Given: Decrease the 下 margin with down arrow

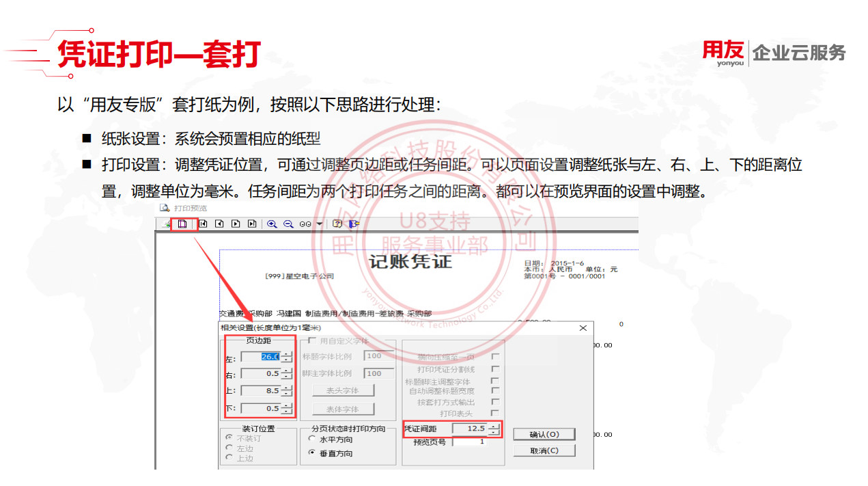Looking at the screenshot, I should tap(287, 411).
